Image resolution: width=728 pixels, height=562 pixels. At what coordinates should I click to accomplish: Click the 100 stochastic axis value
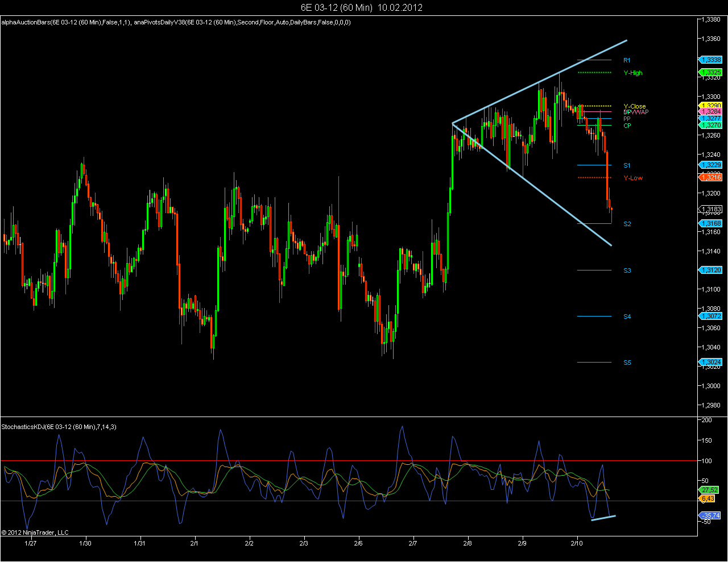[707, 461]
